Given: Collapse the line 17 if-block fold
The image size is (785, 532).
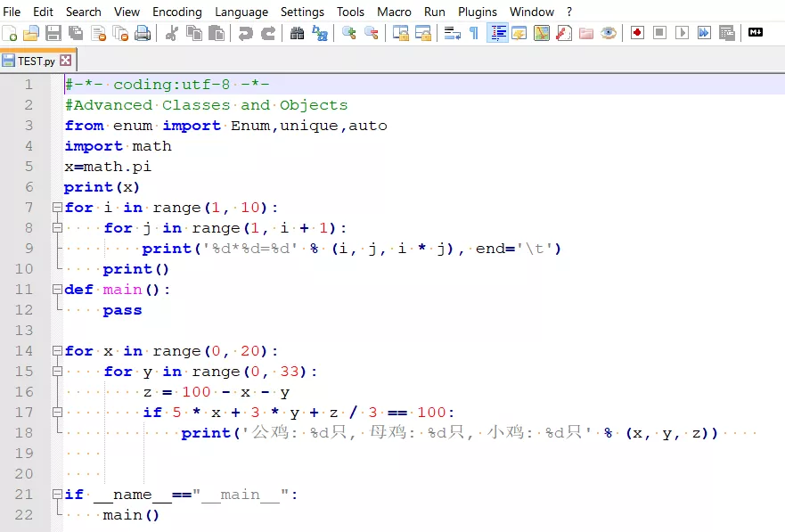Looking at the screenshot, I should (x=58, y=413).
